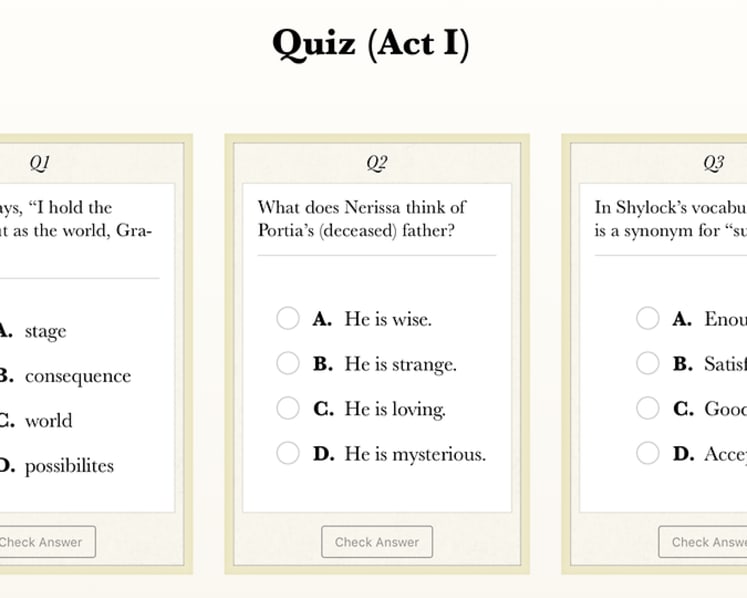Pick Q3 option D radio button
Viewport: 747px width, 598px height.
[x=647, y=453]
